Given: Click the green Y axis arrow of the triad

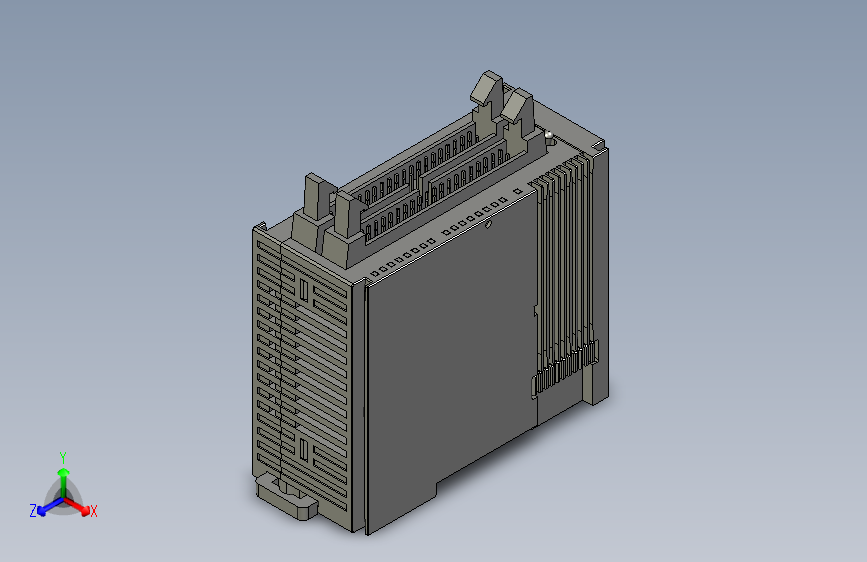Looking at the screenshot, I should click(x=64, y=483).
